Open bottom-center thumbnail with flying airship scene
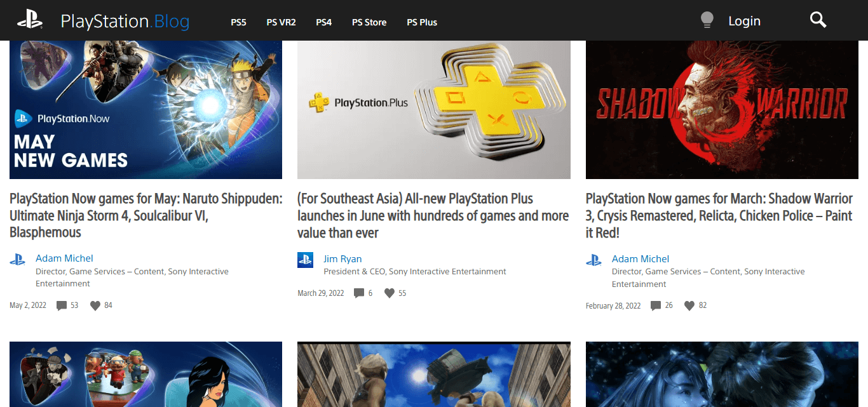The width and height of the screenshot is (868, 407). 434,375
